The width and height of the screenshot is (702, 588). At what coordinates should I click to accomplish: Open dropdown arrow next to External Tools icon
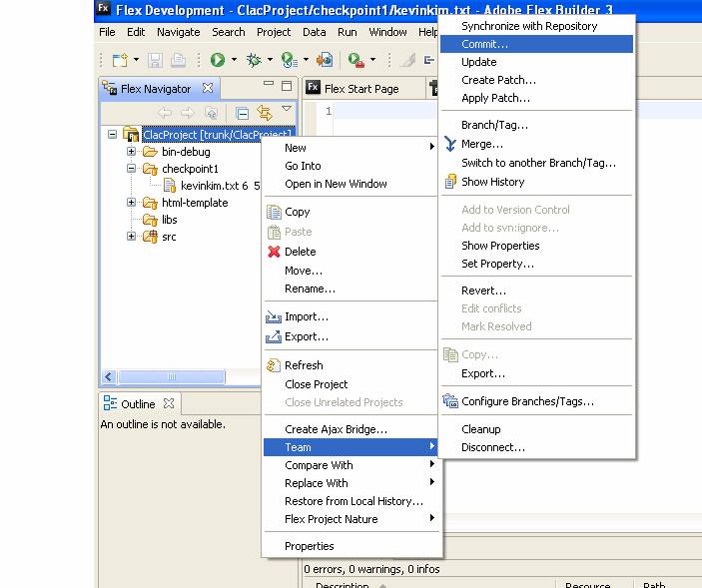coord(372,60)
